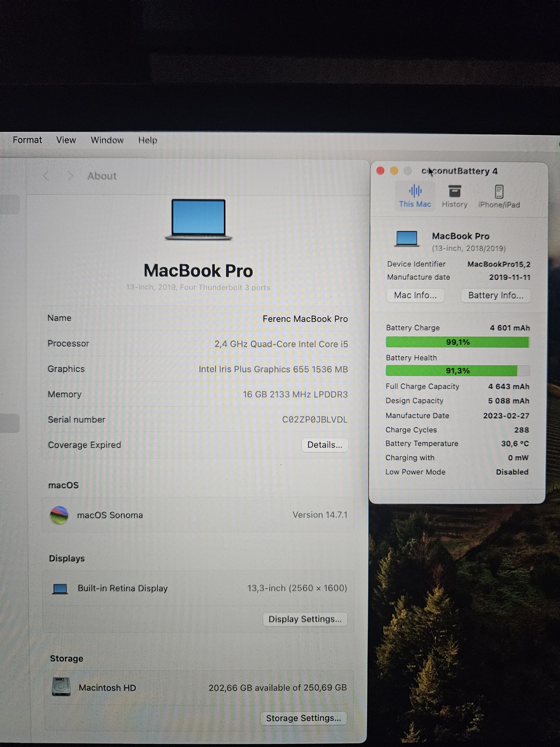Image resolution: width=560 pixels, height=747 pixels.
Task: Open the Format menu
Action: click(27, 140)
